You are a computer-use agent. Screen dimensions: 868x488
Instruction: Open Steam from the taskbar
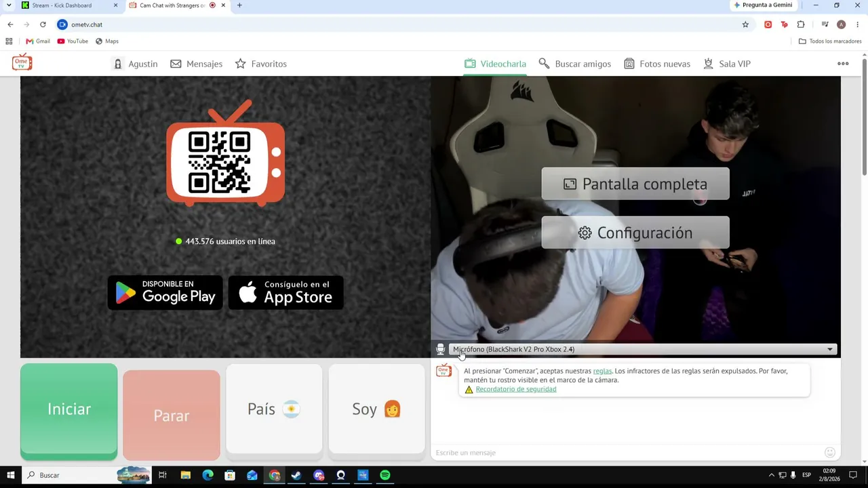click(x=296, y=475)
